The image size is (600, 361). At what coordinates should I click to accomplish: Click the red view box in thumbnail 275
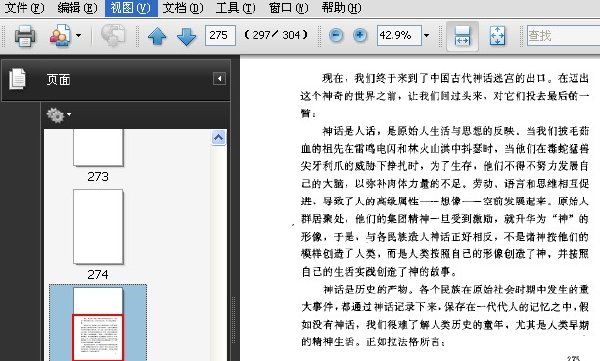pos(98,338)
